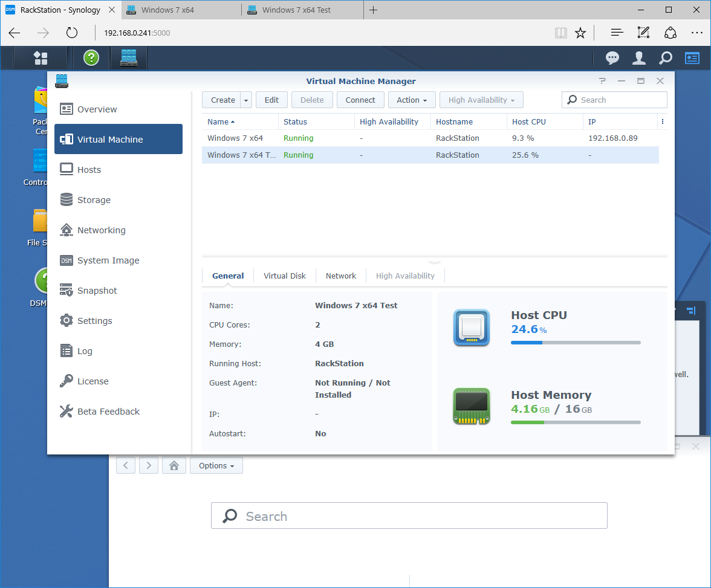
Task: Select the Windows 7 x64 Test VM row
Action: coord(430,155)
